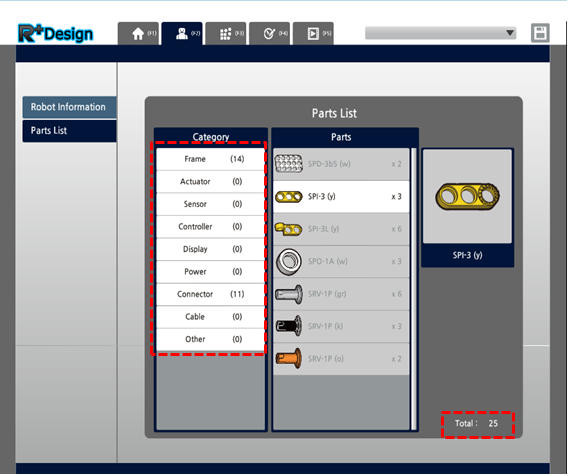This screenshot has width=569, height=476.
Task: Click the parts list vertical scrollbar
Action: (413, 288)
